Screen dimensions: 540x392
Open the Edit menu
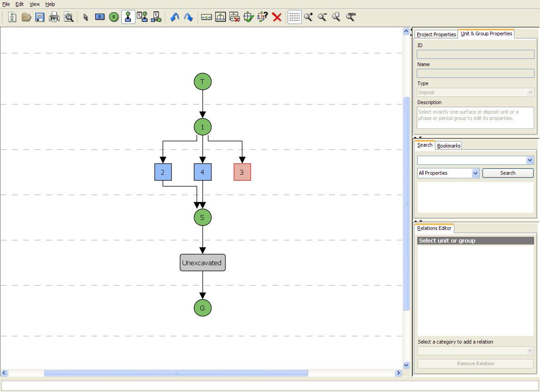[19, 4]
